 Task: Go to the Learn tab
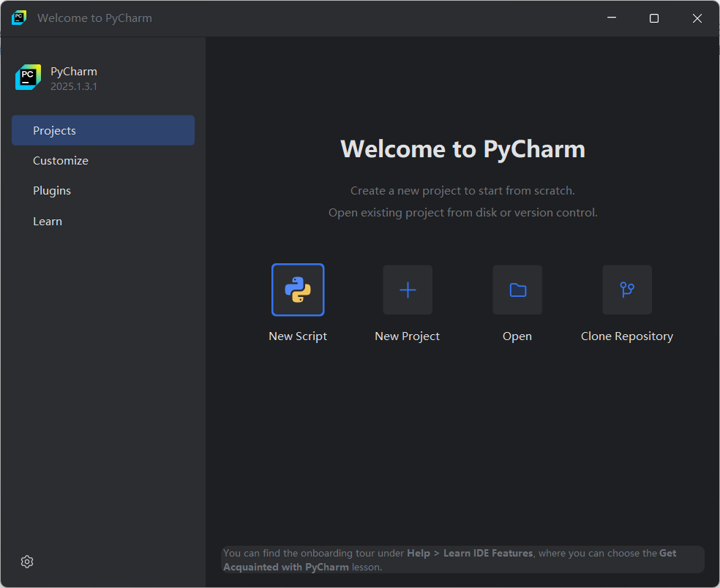[x=103, y=222]
